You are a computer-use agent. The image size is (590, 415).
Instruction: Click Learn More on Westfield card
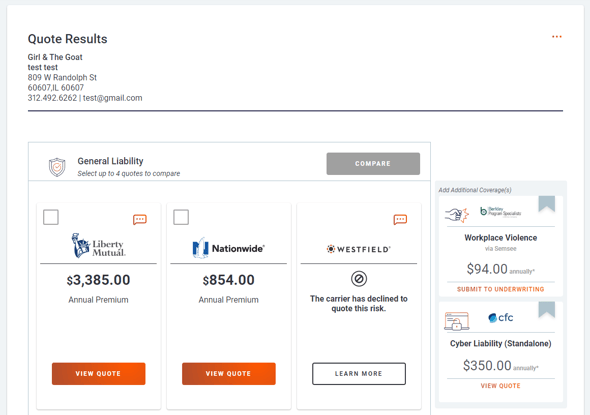tap(359, 374)
